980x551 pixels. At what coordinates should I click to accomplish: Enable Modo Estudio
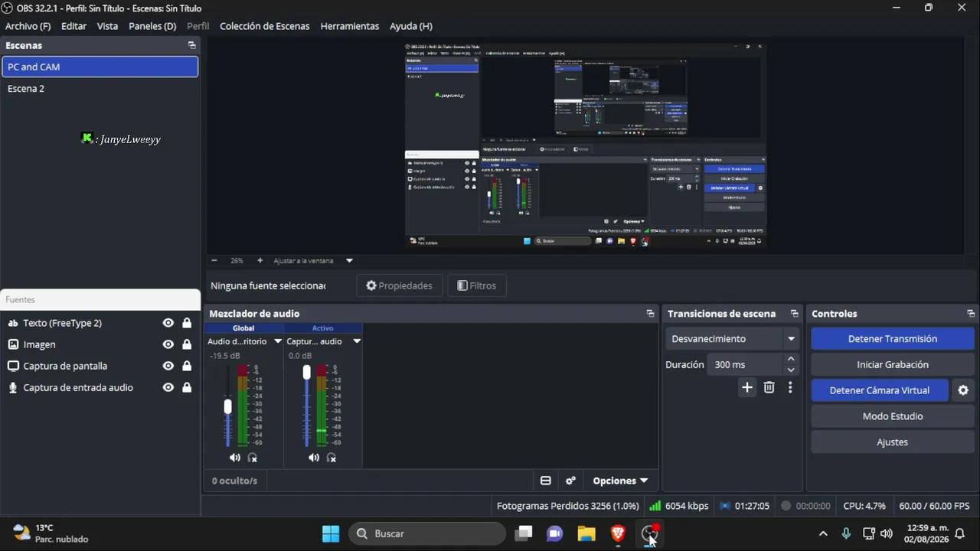[x=893, y=416]
